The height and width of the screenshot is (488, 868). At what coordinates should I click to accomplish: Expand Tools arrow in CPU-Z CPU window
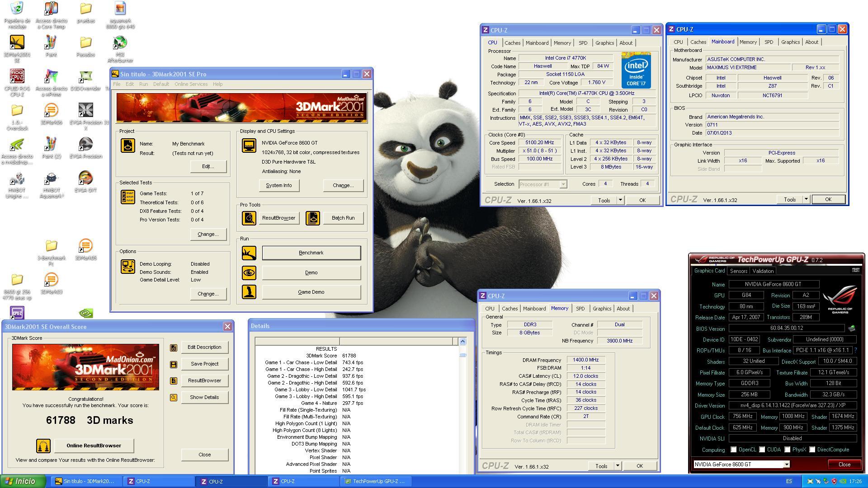coord(620,200)
